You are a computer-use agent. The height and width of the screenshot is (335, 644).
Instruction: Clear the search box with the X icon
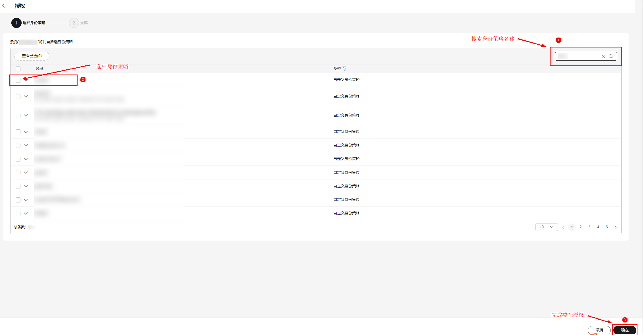603,56
